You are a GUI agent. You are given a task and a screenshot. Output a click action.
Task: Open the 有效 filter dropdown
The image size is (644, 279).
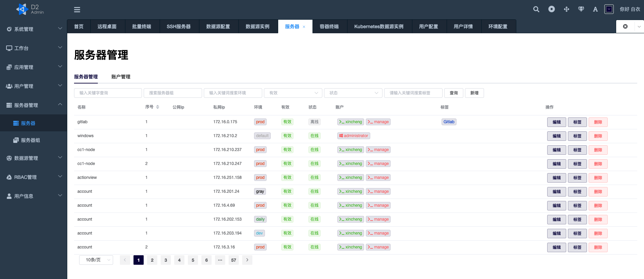(293, 93)
